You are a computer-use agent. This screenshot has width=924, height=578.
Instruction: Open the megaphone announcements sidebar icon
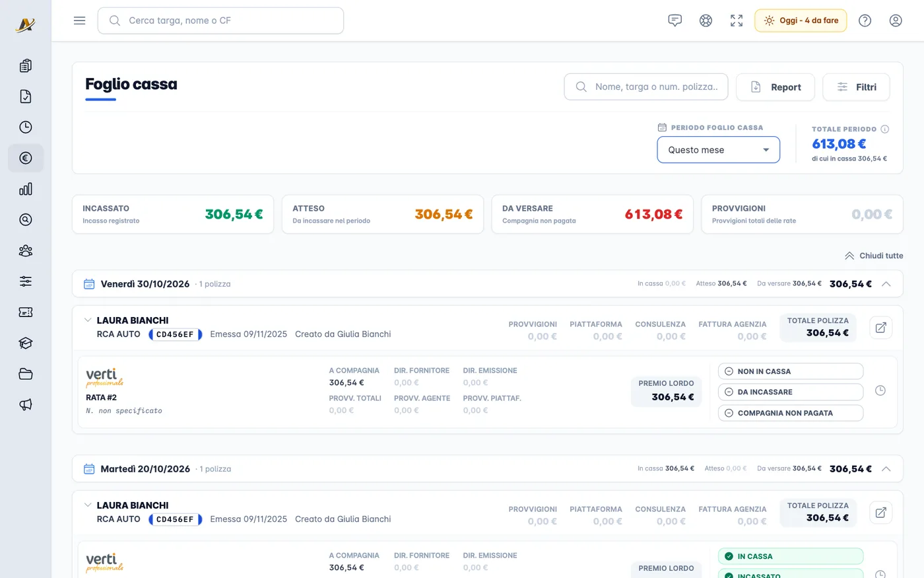[x=26, y=404]
